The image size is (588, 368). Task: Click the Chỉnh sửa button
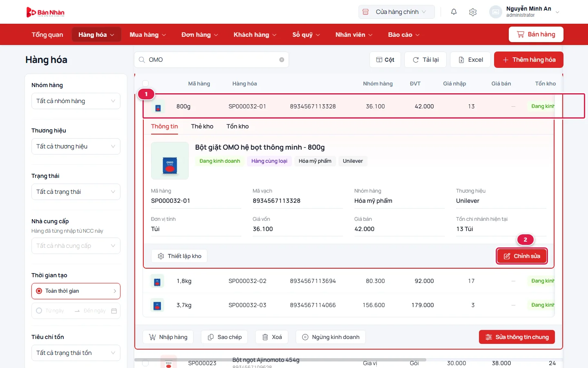[522, 256]
